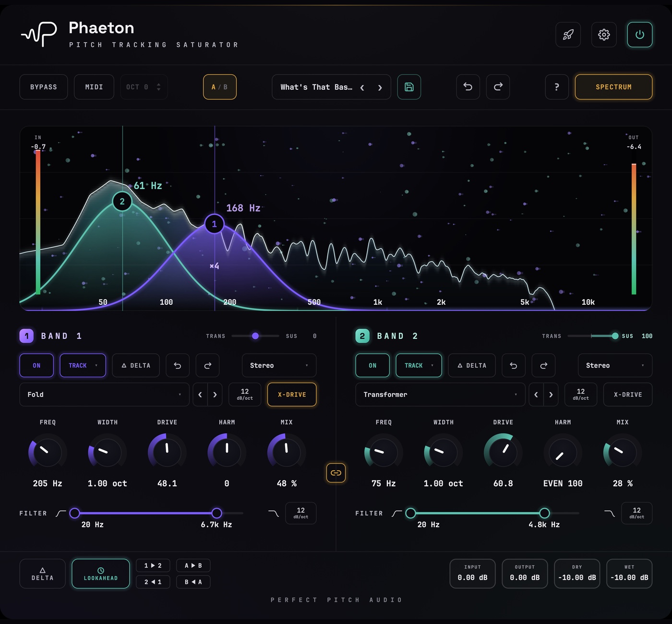Click the link bands chain icon

coord(336,473)
